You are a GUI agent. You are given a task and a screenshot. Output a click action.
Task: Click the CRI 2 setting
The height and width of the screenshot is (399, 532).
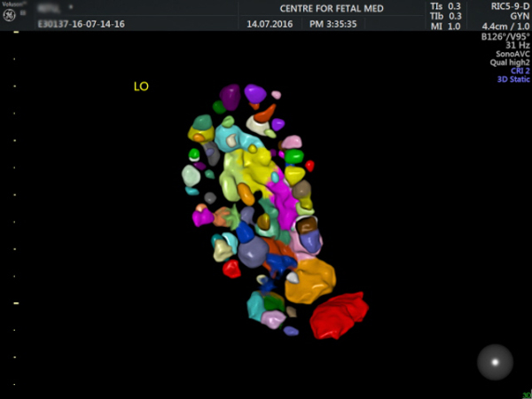(x=520, y=71)
